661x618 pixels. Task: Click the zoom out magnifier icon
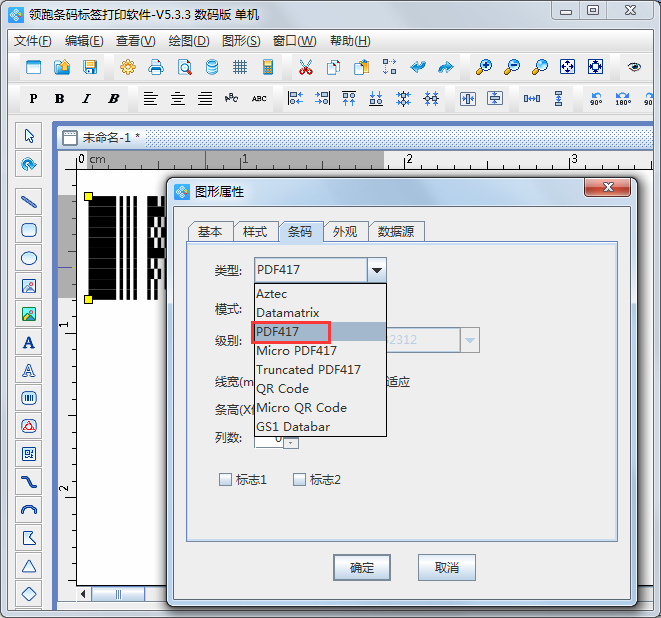coord(512,67)
